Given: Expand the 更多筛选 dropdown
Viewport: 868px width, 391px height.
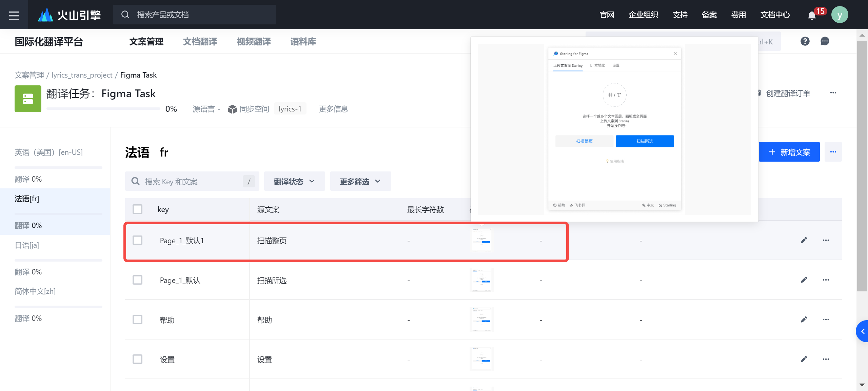Looking at the screenshot, I should point(360,182).
